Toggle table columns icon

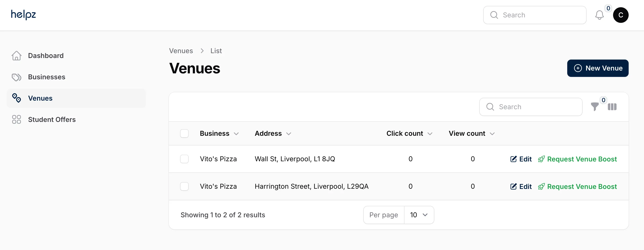click(x=612, y=107)
